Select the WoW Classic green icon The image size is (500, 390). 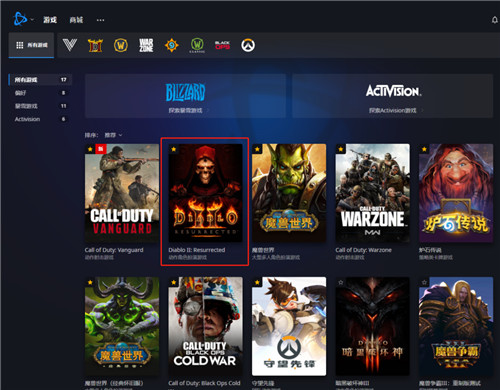click(197, 45)
